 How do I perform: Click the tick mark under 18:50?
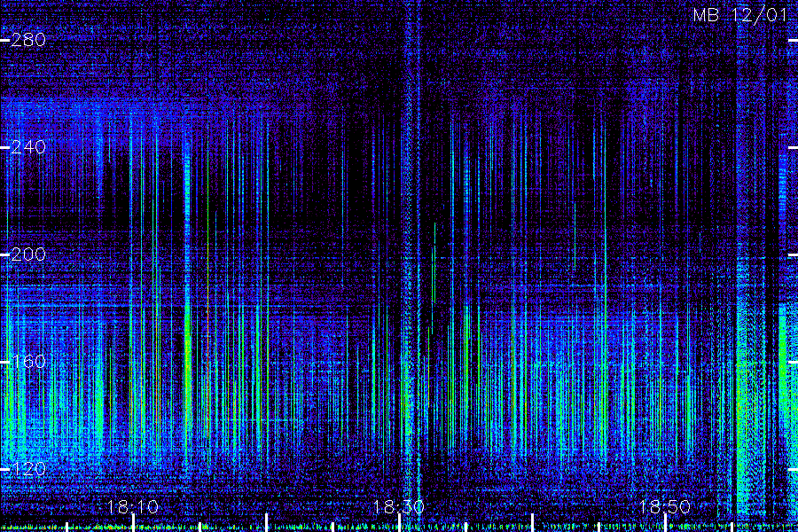tap(665, 523)
